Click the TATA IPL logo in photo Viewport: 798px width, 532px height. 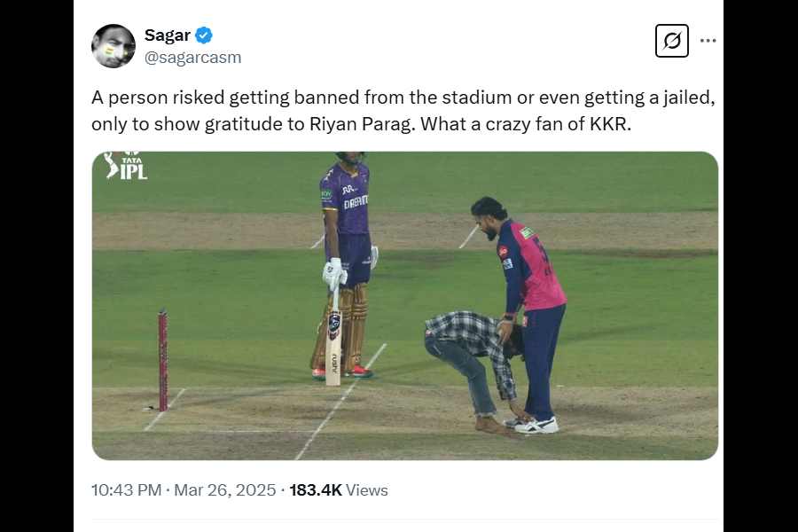[x=125, y=166]
